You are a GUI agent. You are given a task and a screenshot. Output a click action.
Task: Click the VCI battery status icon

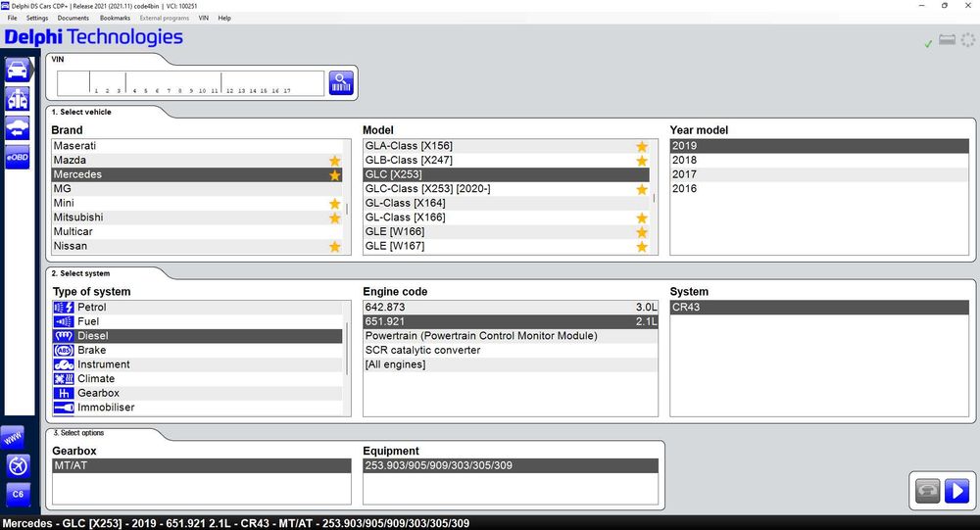tap(948, 40)
